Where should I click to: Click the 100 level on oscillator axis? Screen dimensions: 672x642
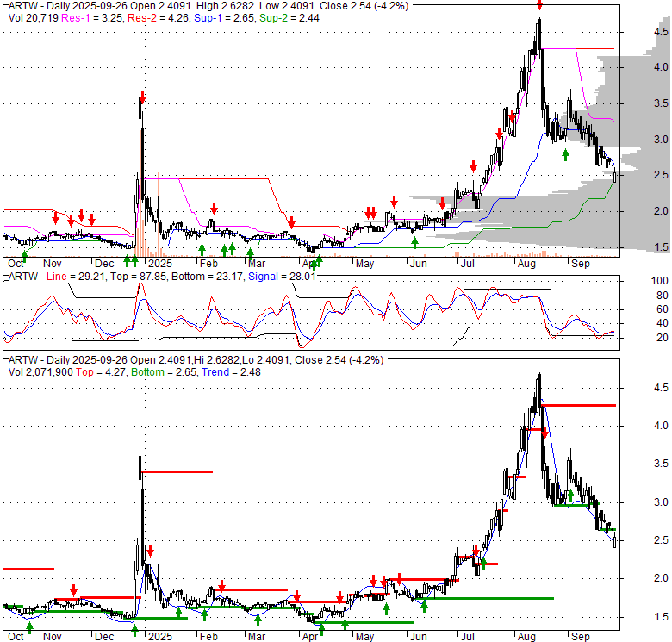660,281
